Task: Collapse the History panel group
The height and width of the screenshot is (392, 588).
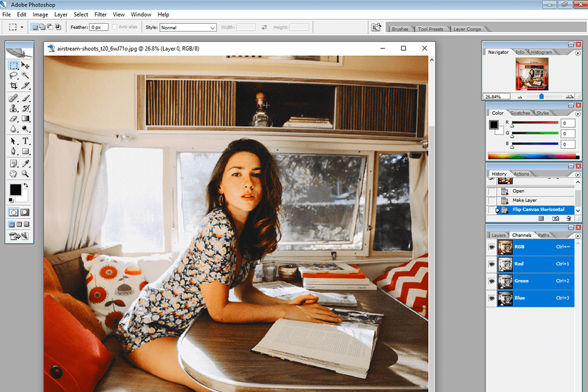Action: tap(571, 166)
